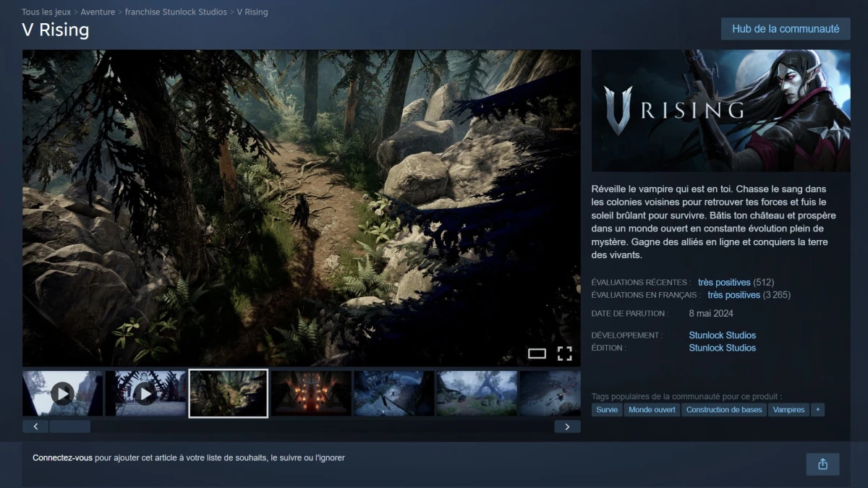
Task: Go to Tous les jeux breadcrumb
Action: coord(46,12)
